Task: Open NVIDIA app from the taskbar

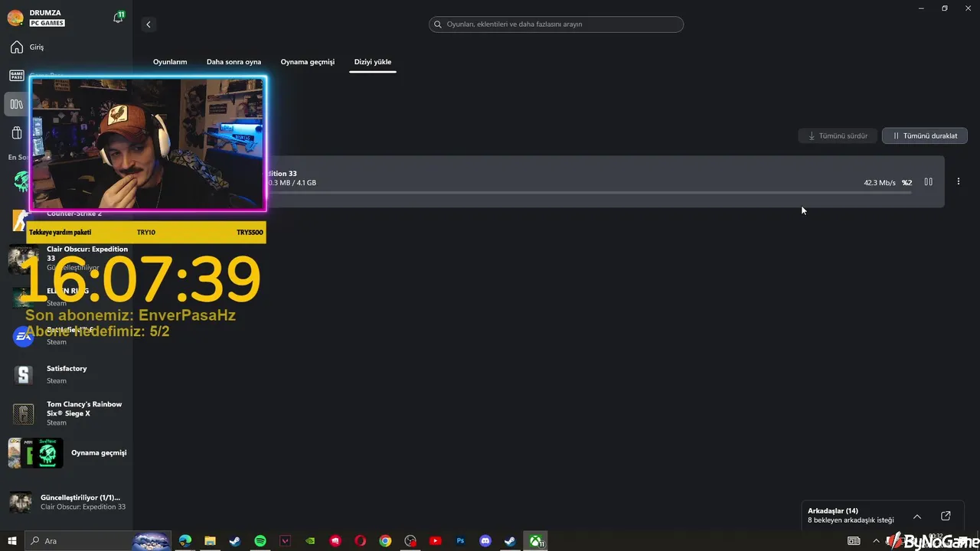Action: point(310,541)
